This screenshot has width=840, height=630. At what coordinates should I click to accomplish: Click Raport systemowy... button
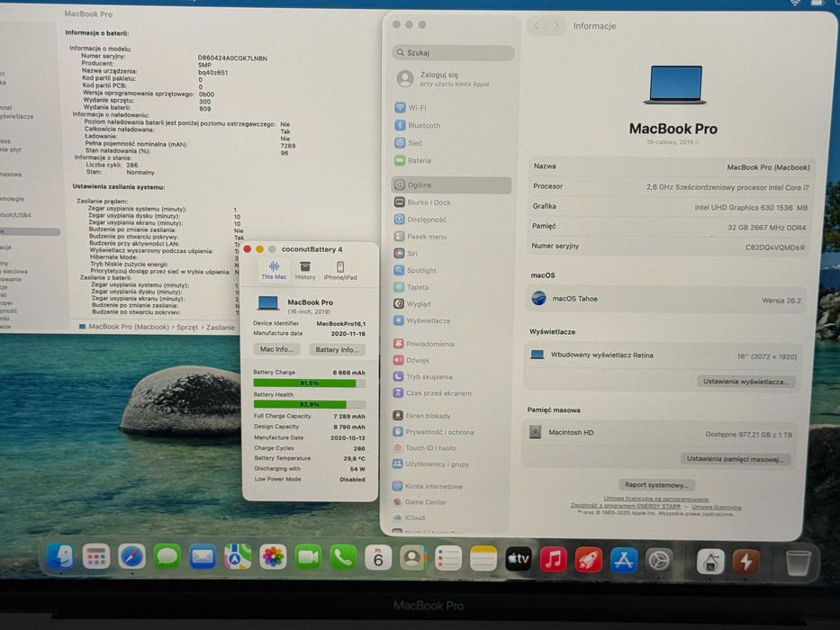656,485
